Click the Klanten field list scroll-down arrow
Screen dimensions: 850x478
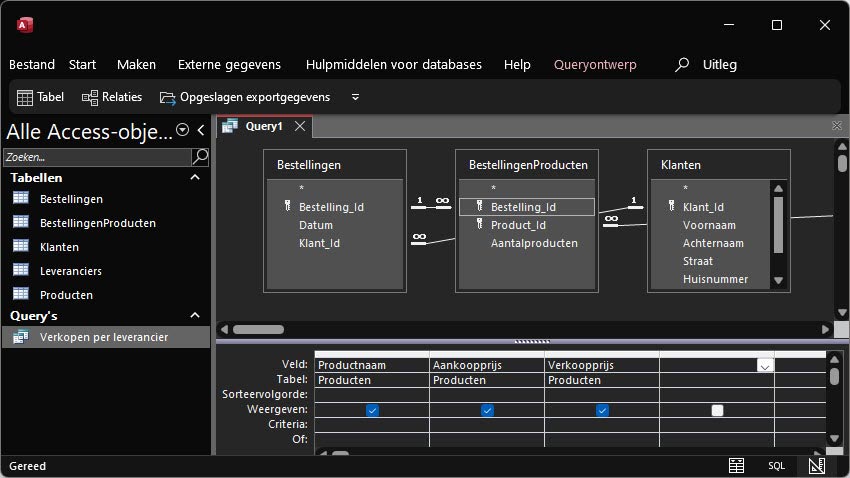(778, 280)
